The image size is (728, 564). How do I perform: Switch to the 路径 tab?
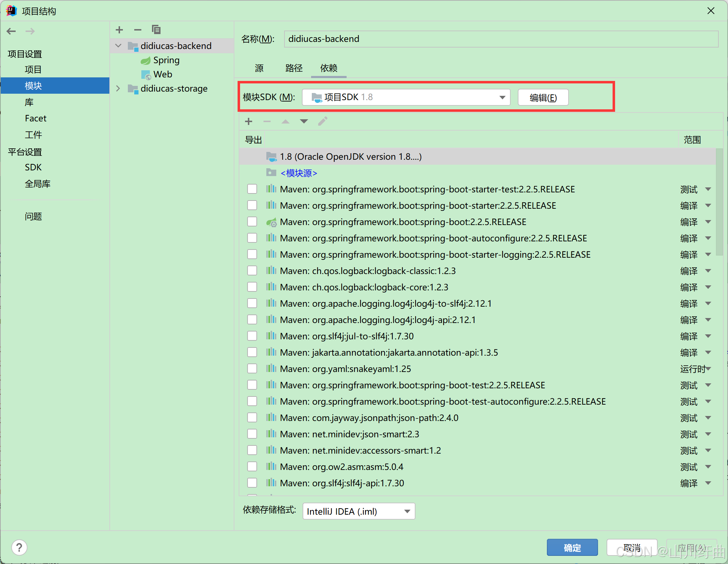[294, 68]
